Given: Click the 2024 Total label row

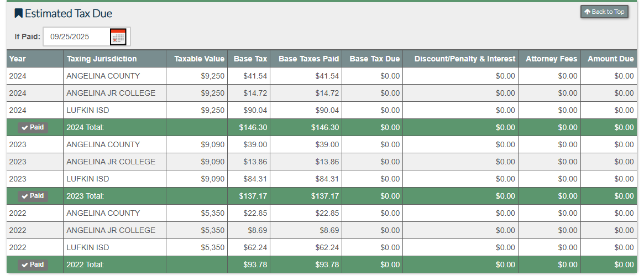Looking at the screenshot, I should [85, 127].
